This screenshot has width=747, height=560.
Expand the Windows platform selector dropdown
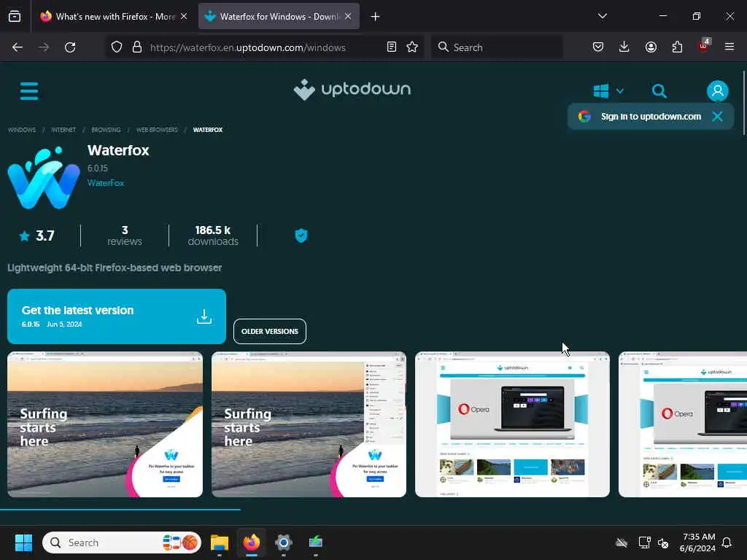tap(608, 91)
